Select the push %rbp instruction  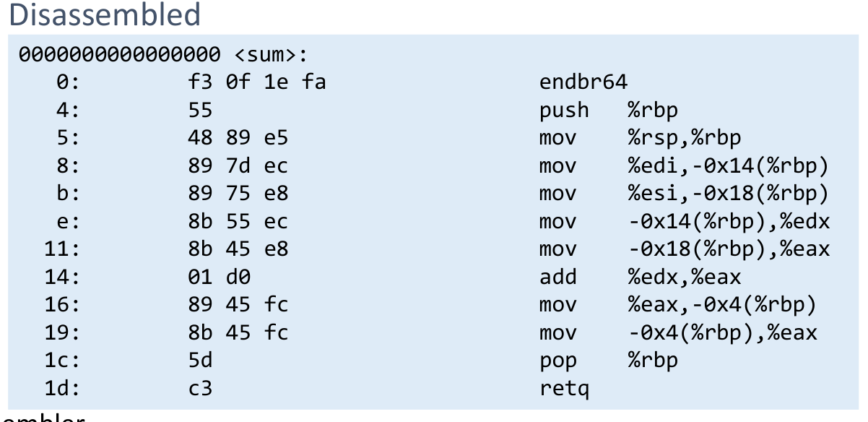point(608,111)
